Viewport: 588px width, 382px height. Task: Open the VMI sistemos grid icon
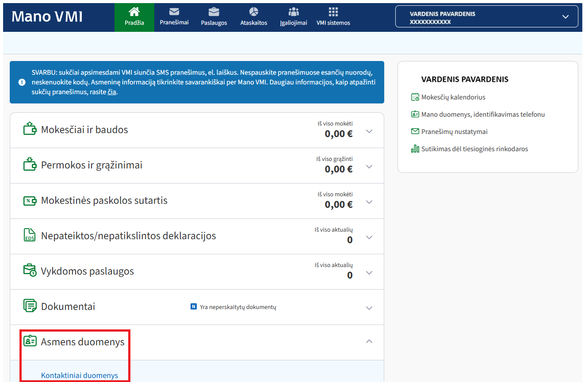(x=333, y=11)
